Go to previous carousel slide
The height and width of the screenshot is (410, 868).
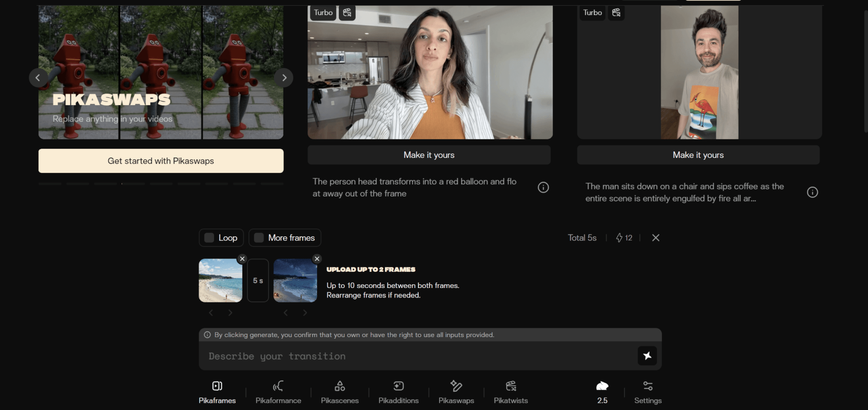(x=38, y=78)
